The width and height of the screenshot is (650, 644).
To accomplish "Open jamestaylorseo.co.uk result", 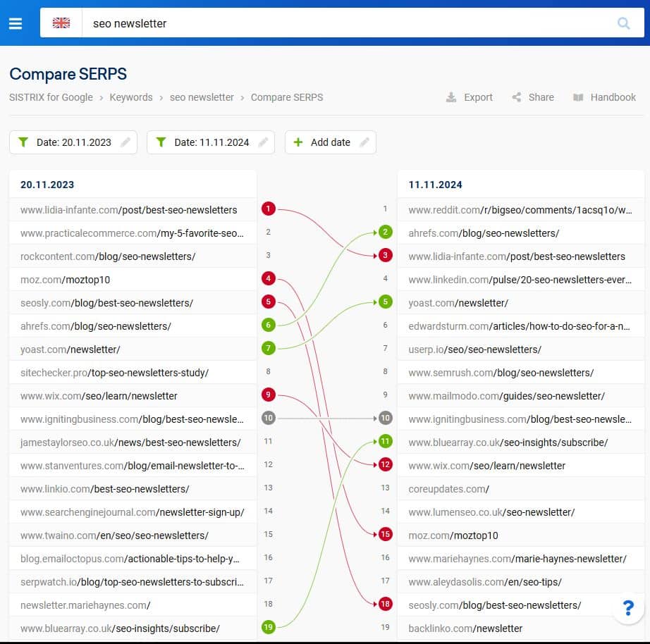I will [x=130, y=442].
